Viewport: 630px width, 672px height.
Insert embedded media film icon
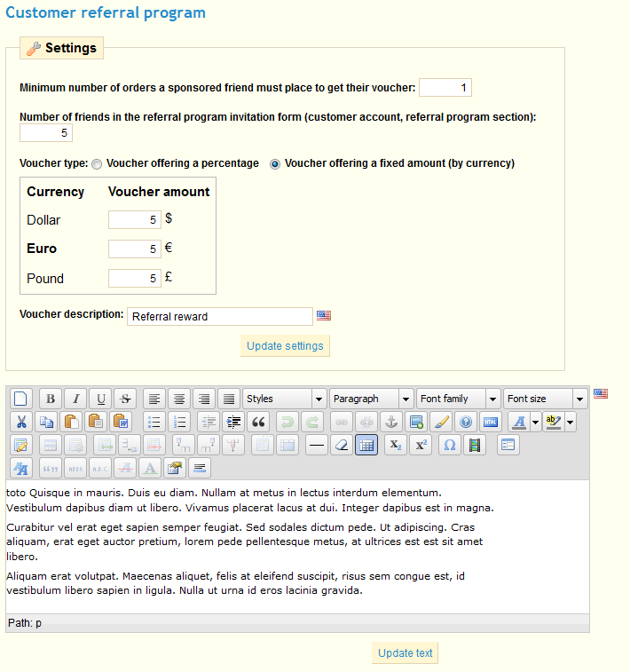475,445
